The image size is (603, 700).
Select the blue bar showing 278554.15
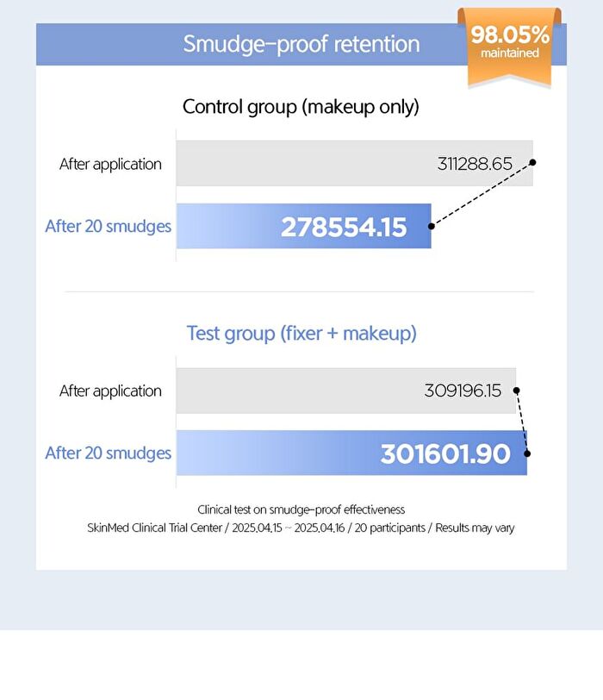click(304, 227)
